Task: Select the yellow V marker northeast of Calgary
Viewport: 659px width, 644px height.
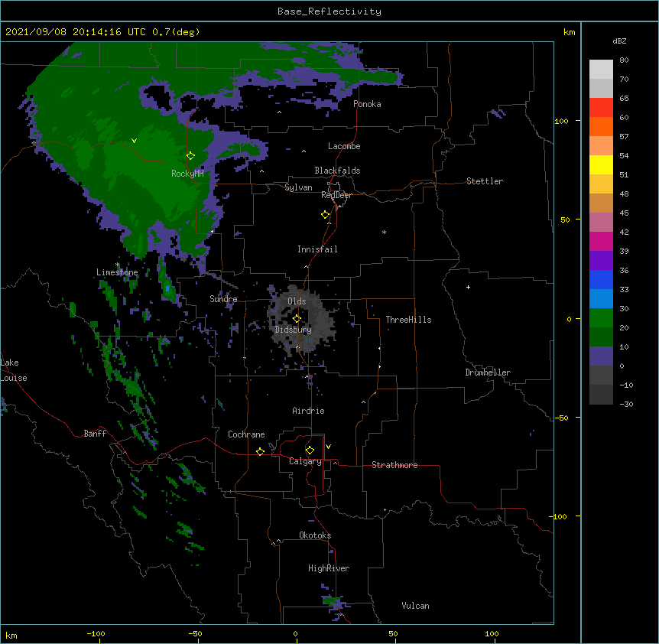Action: [328, 447]
